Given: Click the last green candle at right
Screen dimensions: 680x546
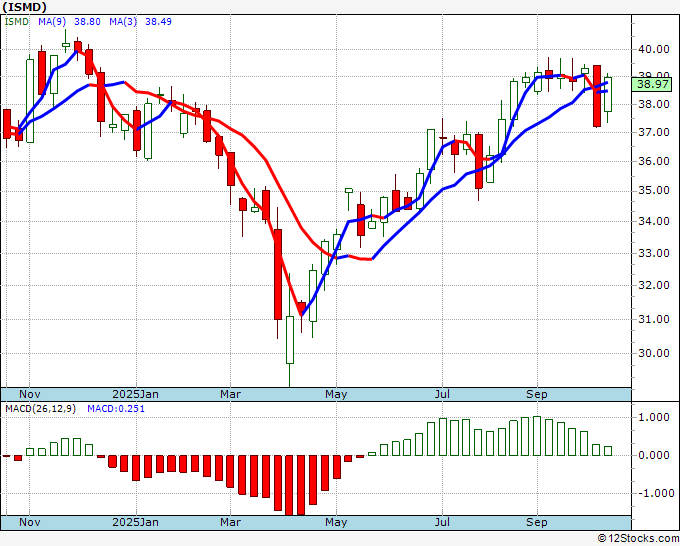Looking at the screenshot, I should [x=608, y=95].
